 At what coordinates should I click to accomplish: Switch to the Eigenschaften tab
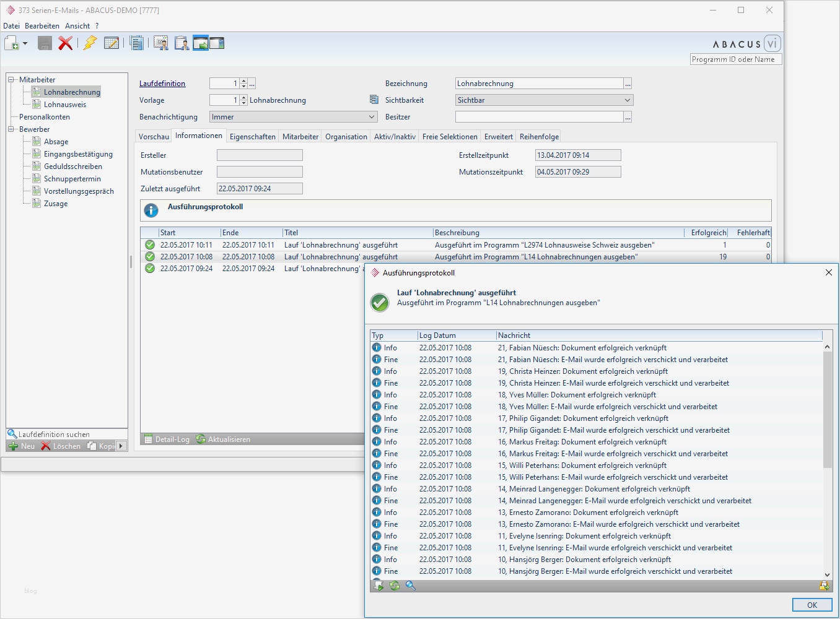coord(252,137)
